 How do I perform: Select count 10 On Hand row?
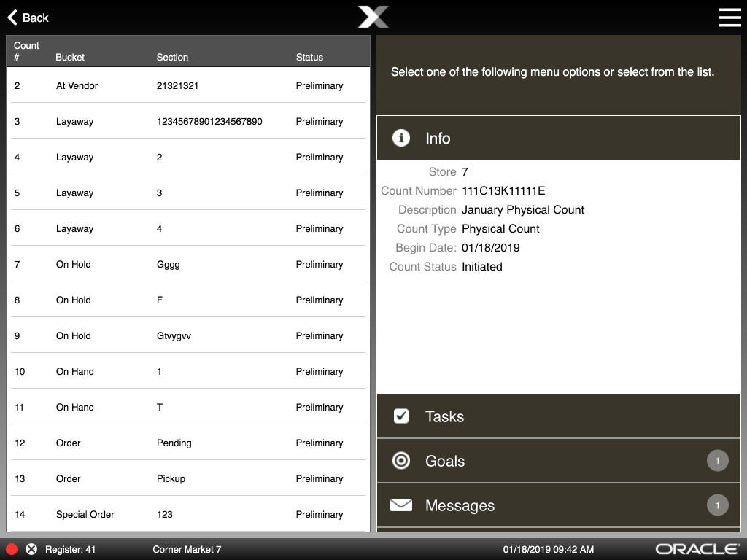click(x=188, y=370)
